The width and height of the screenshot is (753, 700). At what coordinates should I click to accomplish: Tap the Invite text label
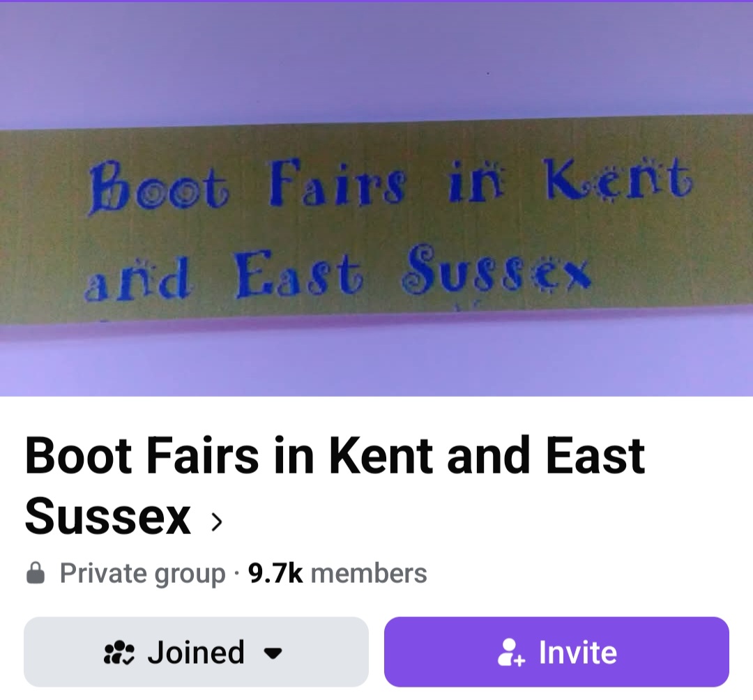coord(578,653)
